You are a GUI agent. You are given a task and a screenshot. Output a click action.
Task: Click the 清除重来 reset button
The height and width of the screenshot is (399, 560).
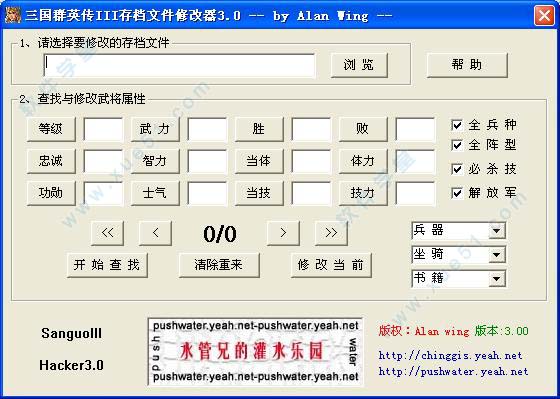(219, 265)
